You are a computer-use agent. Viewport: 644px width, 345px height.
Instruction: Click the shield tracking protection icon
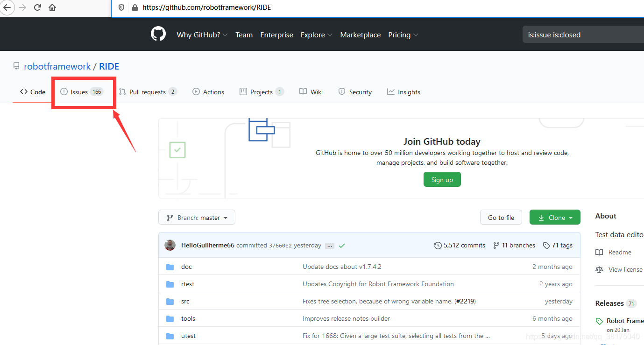click(x=121, y=7)
